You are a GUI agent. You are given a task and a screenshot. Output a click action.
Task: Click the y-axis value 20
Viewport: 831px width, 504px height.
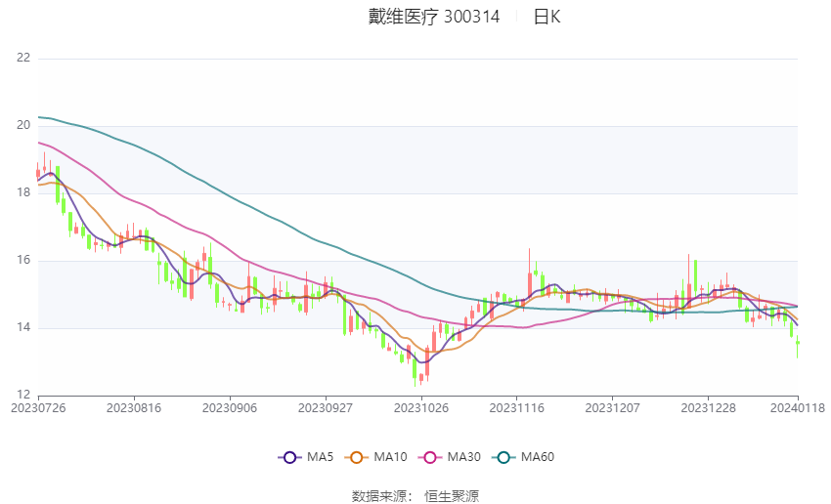23,125
